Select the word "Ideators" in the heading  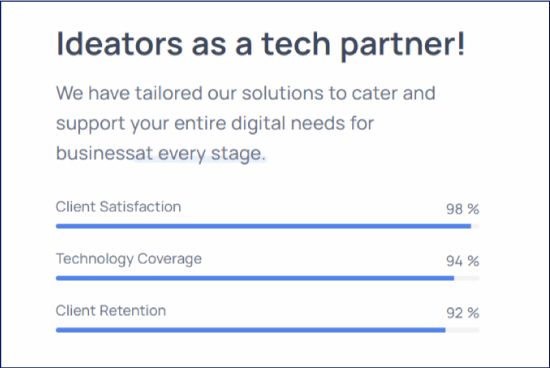119,44
